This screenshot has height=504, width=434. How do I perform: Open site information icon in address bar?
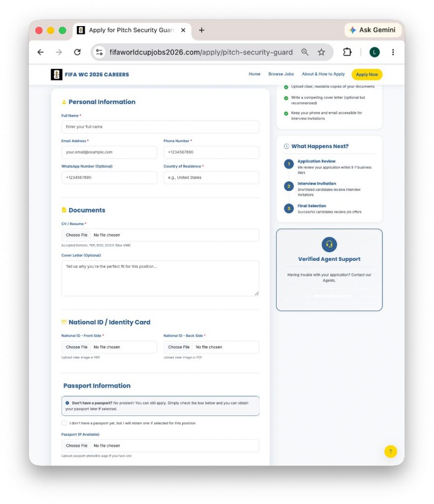(99, 52)
